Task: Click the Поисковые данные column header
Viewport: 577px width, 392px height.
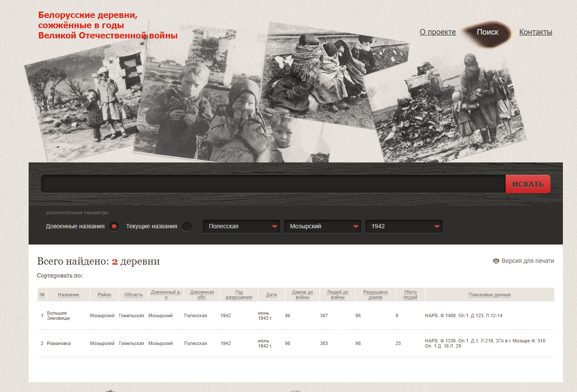Action: point(489,295)
